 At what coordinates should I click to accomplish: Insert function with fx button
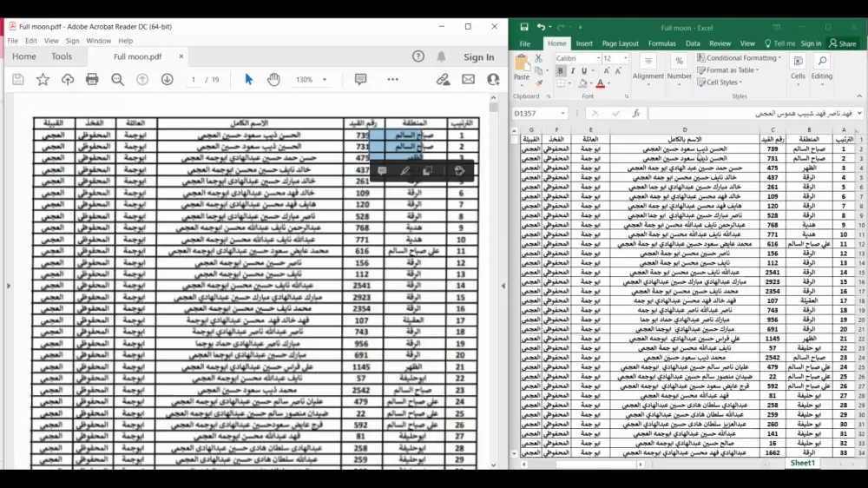[636, 113]
